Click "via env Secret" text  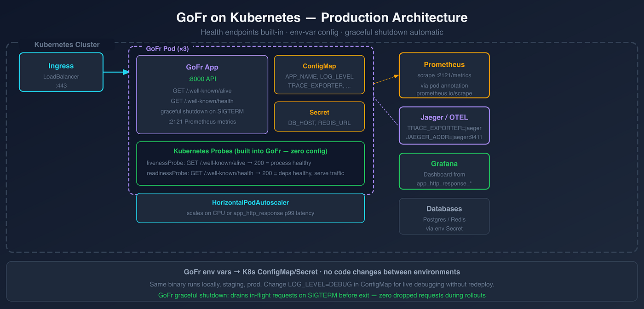tap(444, 229)
